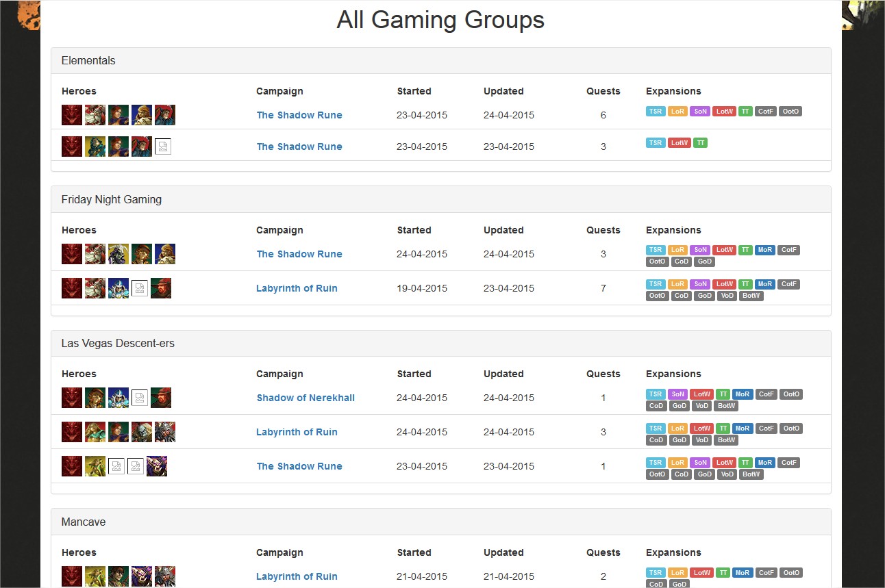Click the Friday Night Gaming group header
Viewport: 885px width, 588px height.
[x=112, y=199]
